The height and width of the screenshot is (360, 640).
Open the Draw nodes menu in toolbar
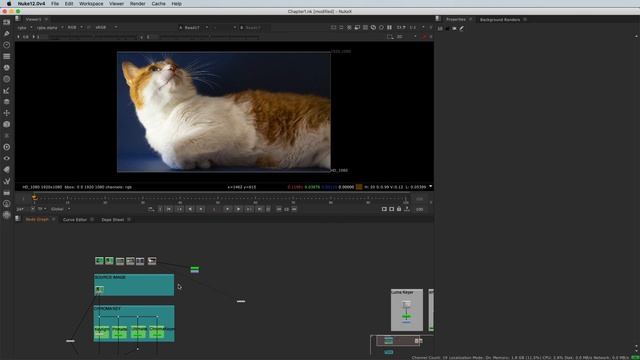(7, 33)
